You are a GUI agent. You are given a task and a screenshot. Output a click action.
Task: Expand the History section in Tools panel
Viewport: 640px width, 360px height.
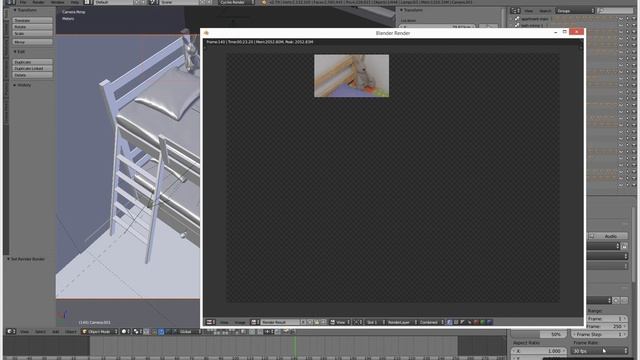coord(22,85)
